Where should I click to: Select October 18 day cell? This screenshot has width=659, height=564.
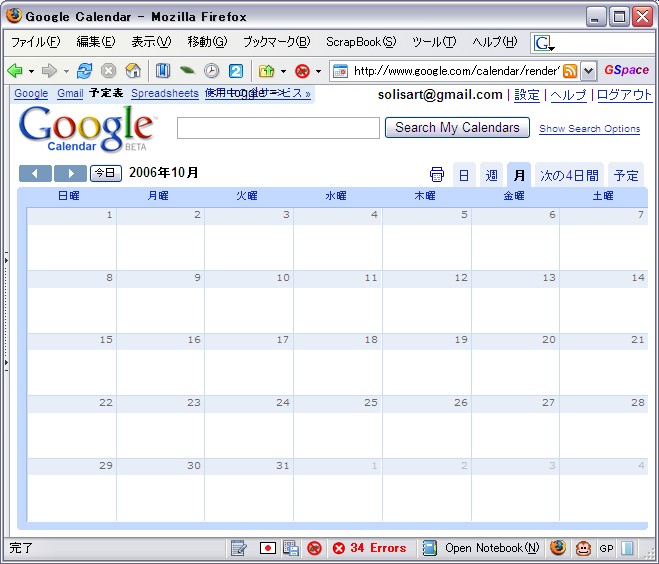pyautogui.click(x=337, y=364)
